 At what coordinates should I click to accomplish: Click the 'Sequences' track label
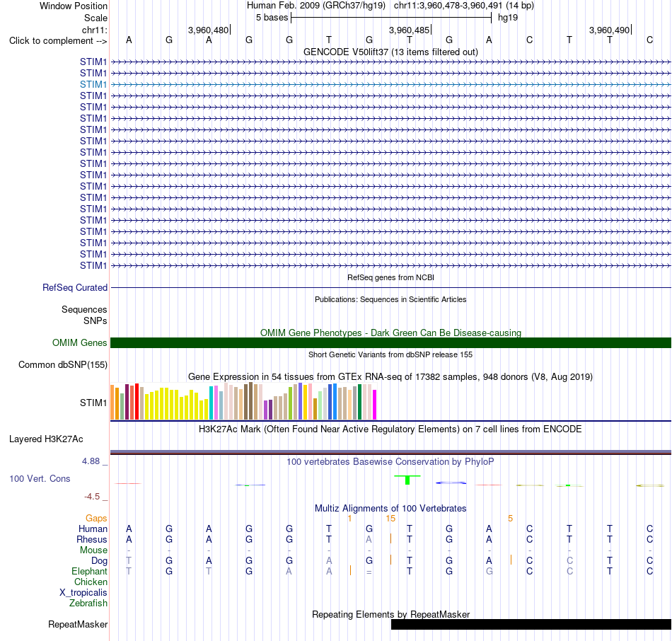point(84,310)
